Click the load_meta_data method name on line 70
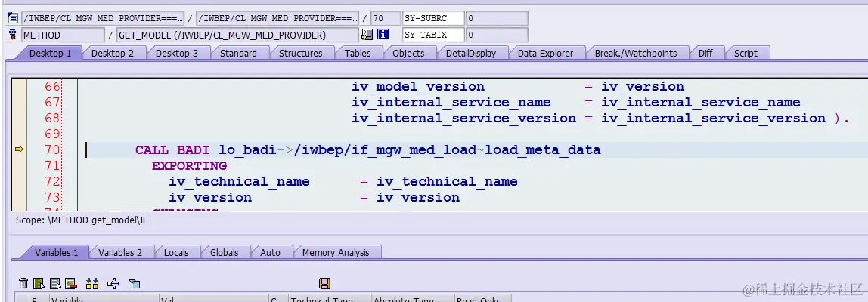 (x=543, y=150)
